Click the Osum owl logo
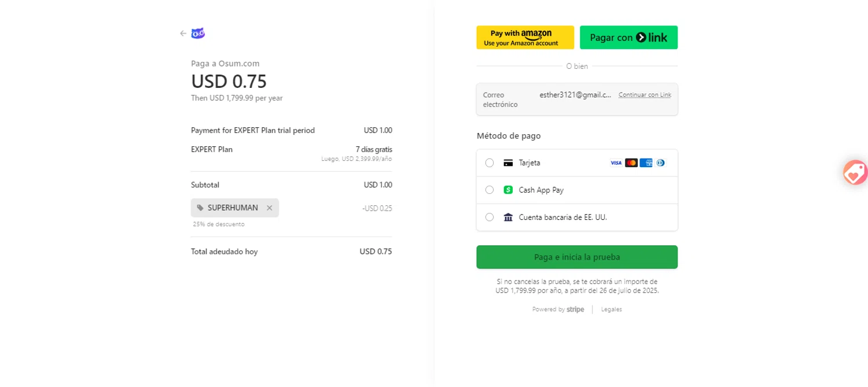Screen dimensions: 868x387 [198, 34]
